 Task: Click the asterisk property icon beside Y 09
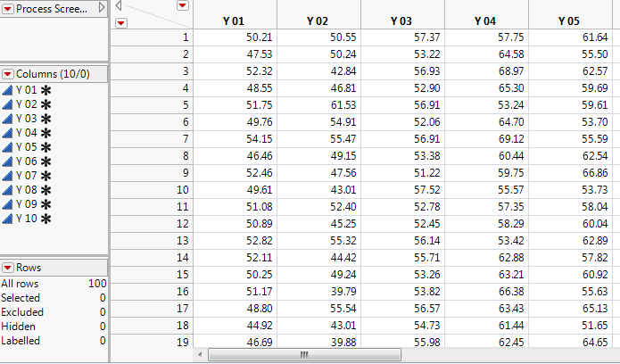pyautogui.click(x=45, y=204)
